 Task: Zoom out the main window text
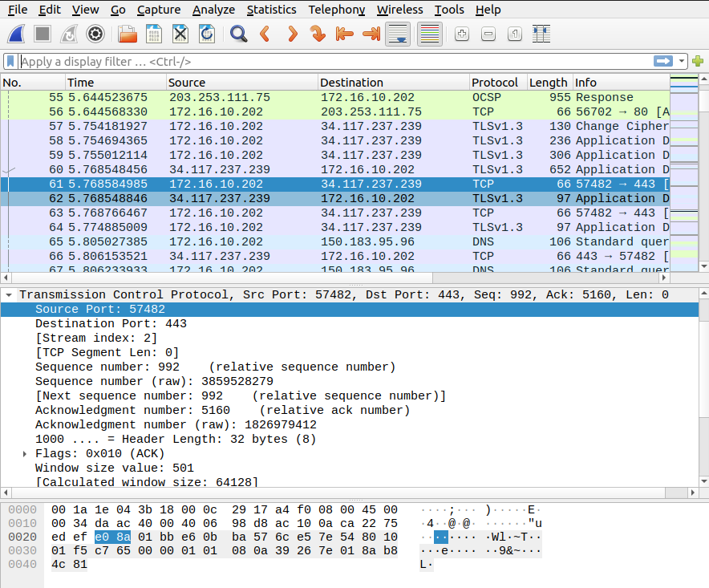coord(488,34)
